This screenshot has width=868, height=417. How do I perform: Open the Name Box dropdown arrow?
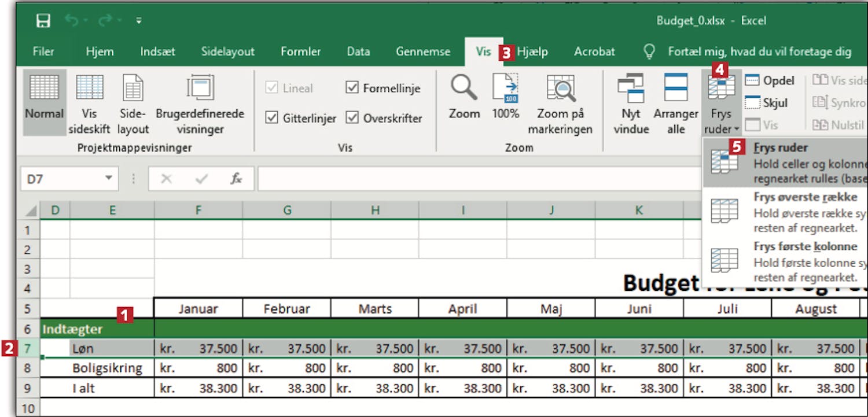(108, 179)
